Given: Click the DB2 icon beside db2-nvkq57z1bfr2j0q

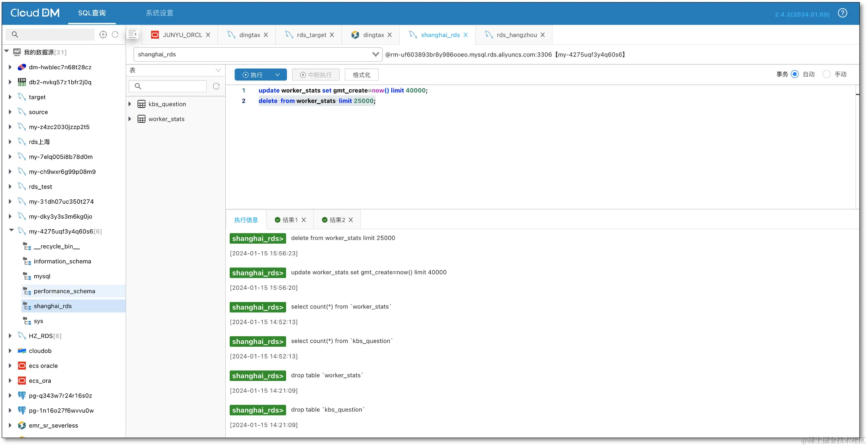Looking at the screenshot, I should [21, 82].
